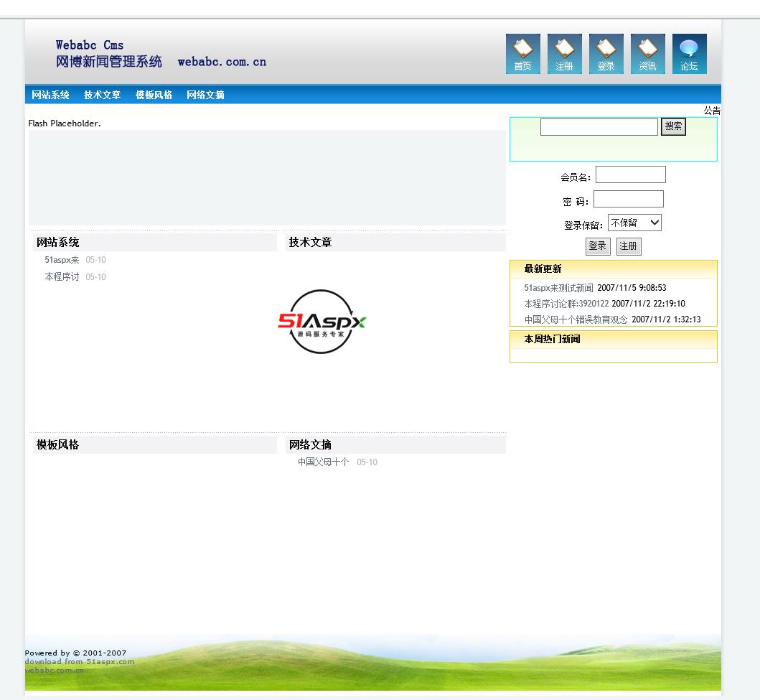
Task: Click the Webabc Cms site title
Action: click(90, 45)
